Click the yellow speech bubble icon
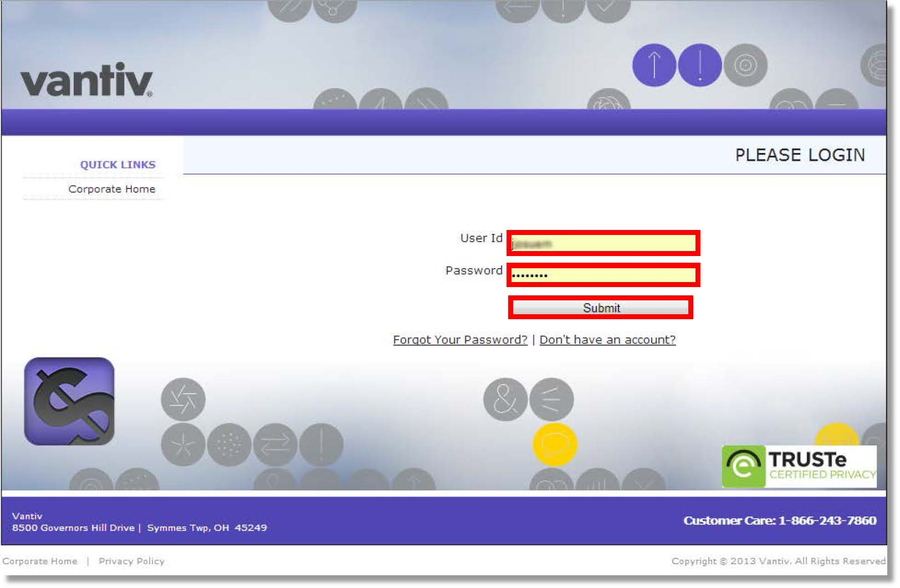 pos(556,443)
